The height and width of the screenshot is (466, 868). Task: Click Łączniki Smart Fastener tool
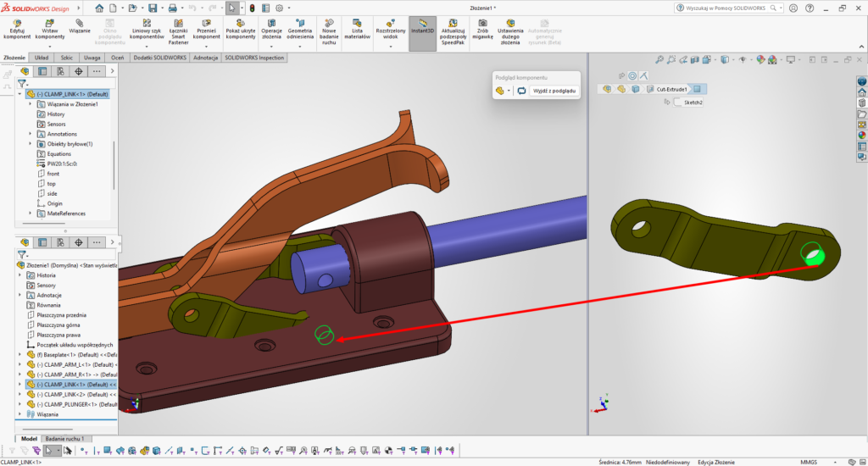178,32
